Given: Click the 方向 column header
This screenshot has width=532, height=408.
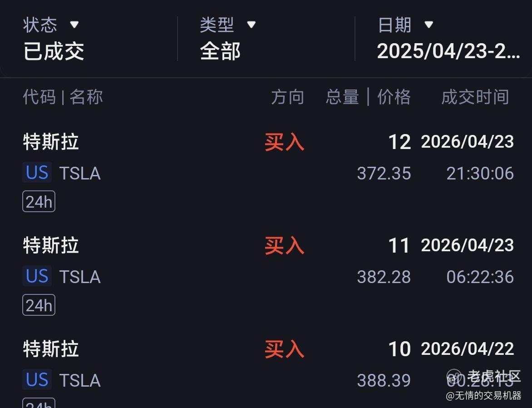Looking at the screenshot, I should [x=287, y=97].
